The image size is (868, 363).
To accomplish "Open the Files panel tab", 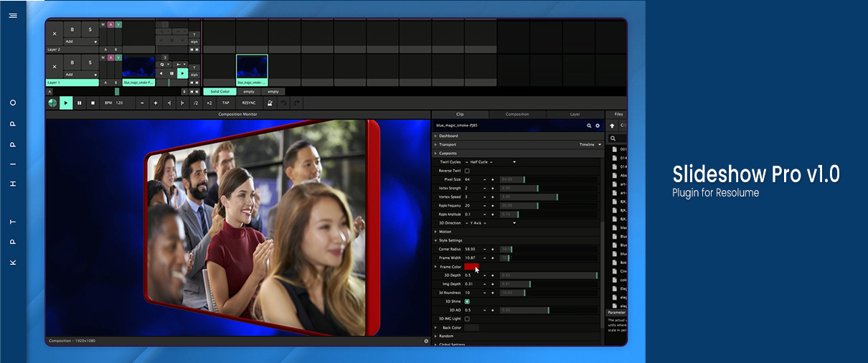I will (x=618, y=114).
